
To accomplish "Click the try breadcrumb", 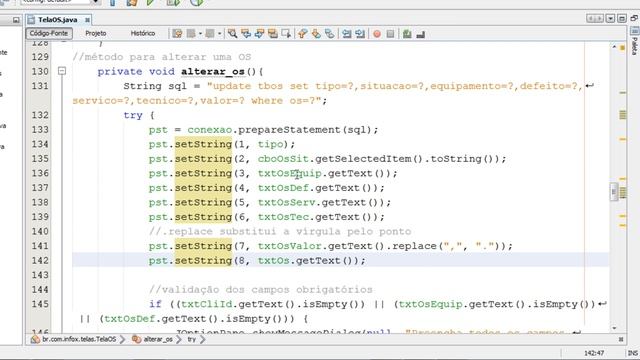I will (x=191, y=339).
